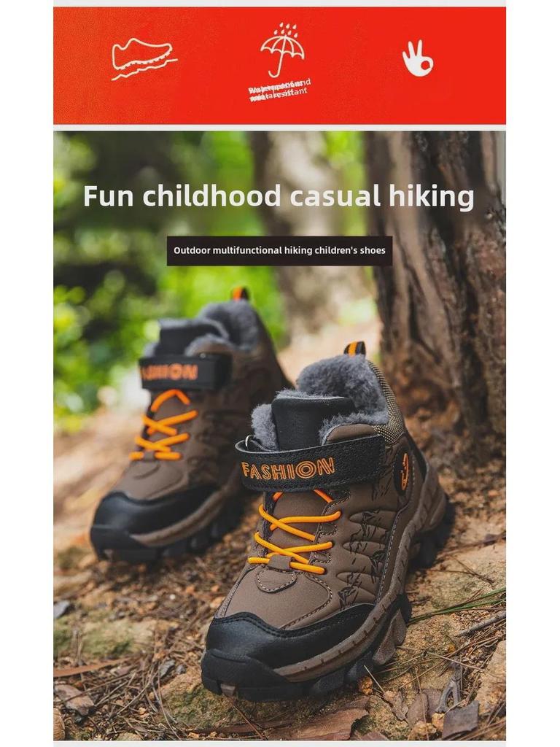Open the 'Fun childhood casual hiking' headline
560x747 pixels.
coord(279,196)
